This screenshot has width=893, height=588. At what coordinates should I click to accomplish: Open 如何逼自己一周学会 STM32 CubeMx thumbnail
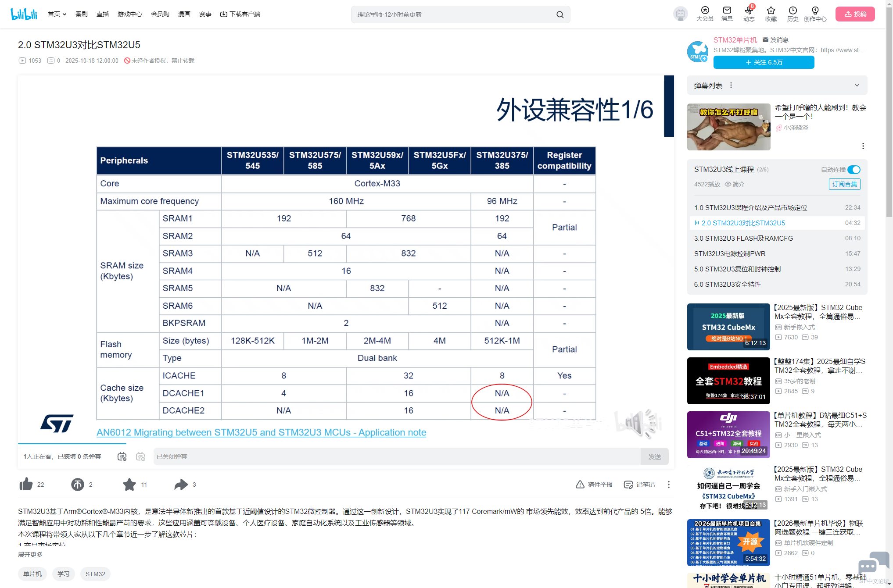[x=728, y=488]
